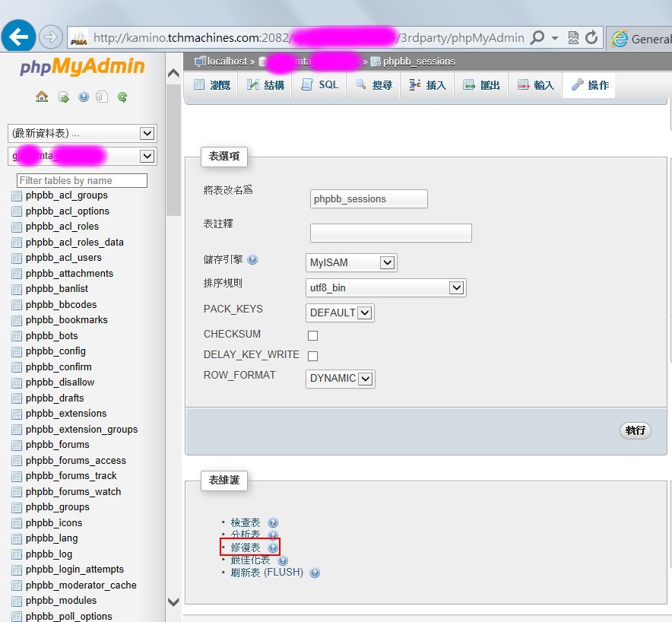
Task: Click the browser URL address field
Action: pos(309,38)
